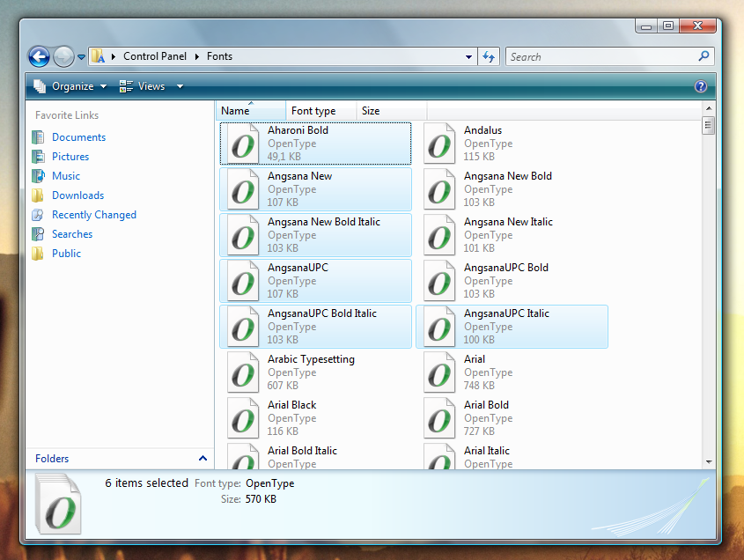
Task: Select the Angsana New Bold Italic icon
Action: [x=243, y=235]
